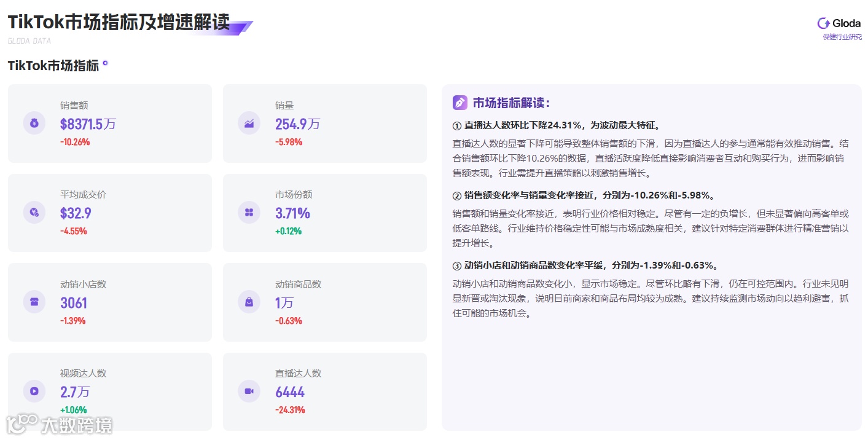Click heading ① 直播达人数环比下降24.31%
The height and width of the screenshot is (440, 868).
[557, 125]
